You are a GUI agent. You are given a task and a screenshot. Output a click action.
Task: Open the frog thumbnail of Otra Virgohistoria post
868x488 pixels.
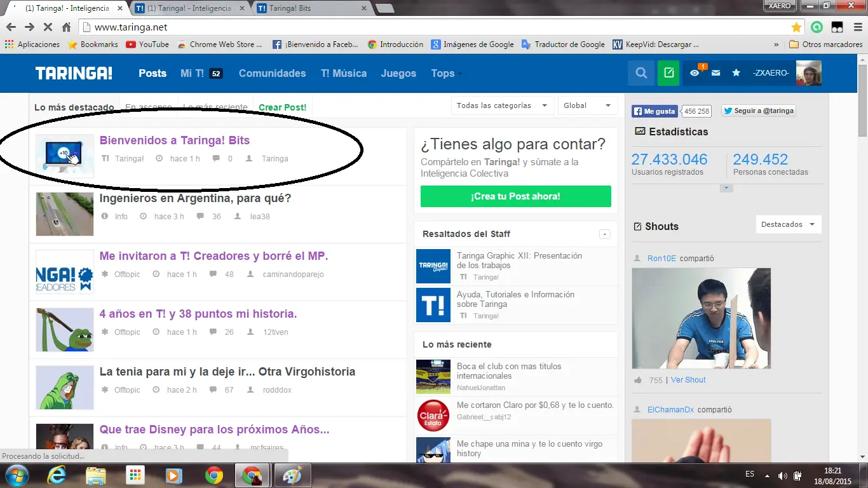[x=65, y=388]
